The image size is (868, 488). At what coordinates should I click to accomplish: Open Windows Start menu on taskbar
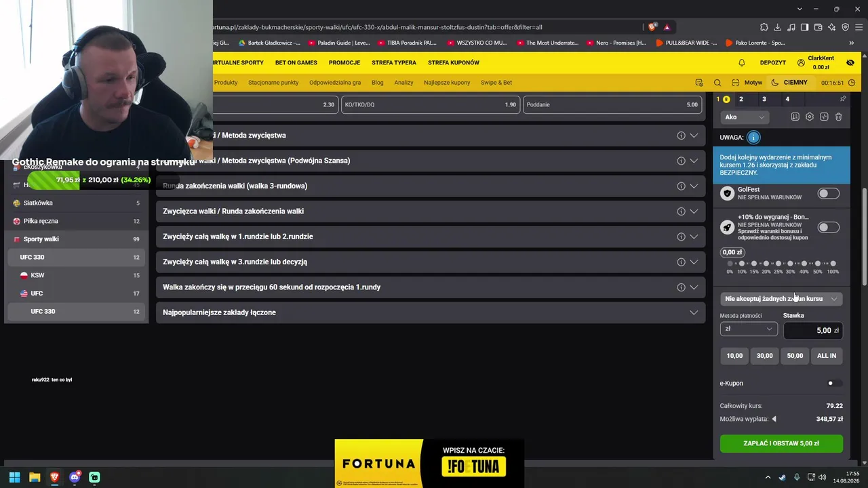click(x=14, y=477)
